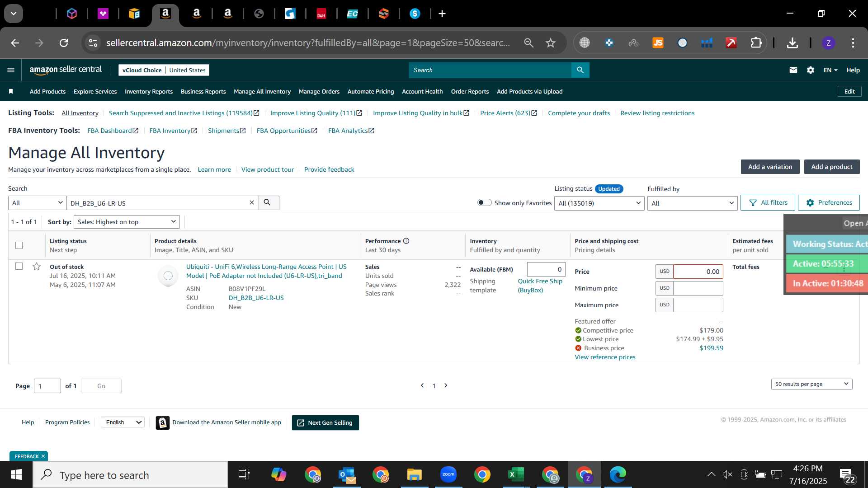Open the search field type dropdown All
The height and width of the screenshot is (488, 868).
(x=37, y=203)
